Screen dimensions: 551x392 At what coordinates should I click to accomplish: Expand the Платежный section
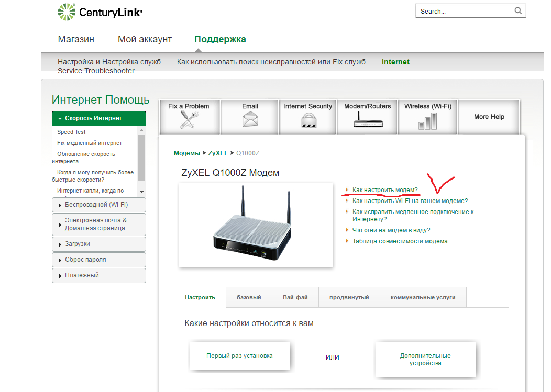pos(99,275)
